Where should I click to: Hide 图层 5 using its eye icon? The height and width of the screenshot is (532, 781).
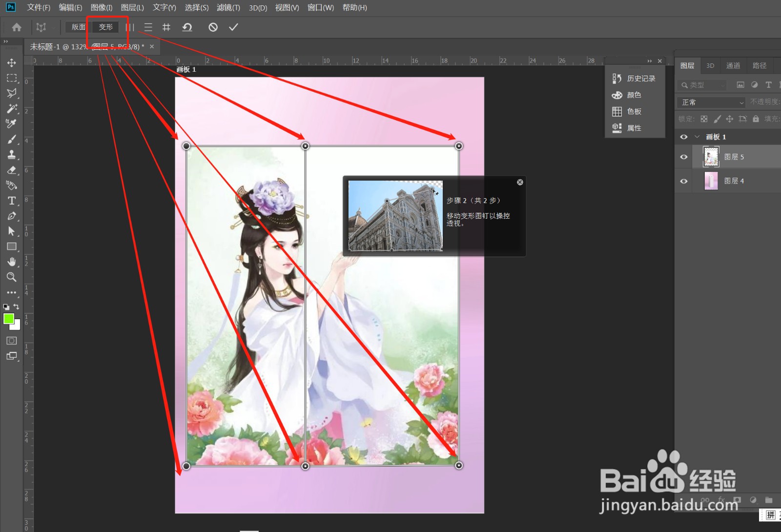(x=684, y=157)
